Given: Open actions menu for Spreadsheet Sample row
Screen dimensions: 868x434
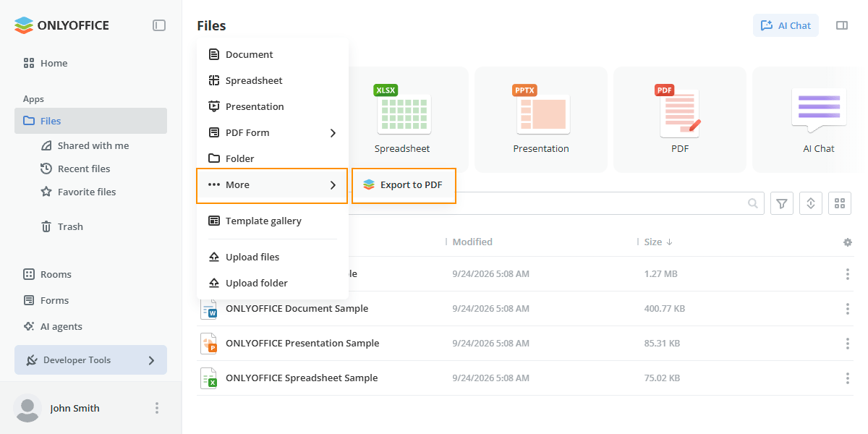Looking at the screenshot, I should (848, 378).
